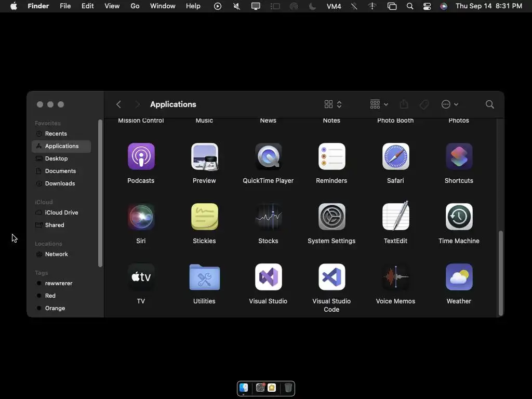Click the play circle menu bar icon
Image resolution: width=532 pixels, height=399 pixels.
pyautogui.click(x=218, y=6)
